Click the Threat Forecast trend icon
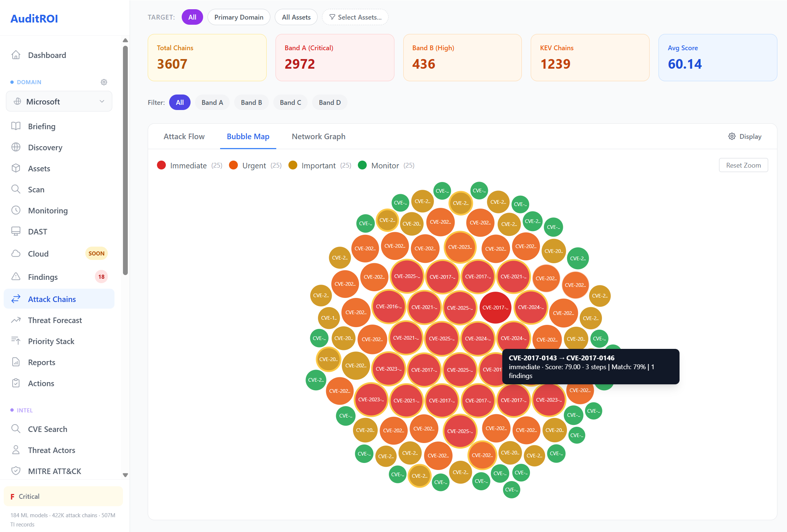The width and height of the screenshot is (787, 532). click(x=16, y=320)
